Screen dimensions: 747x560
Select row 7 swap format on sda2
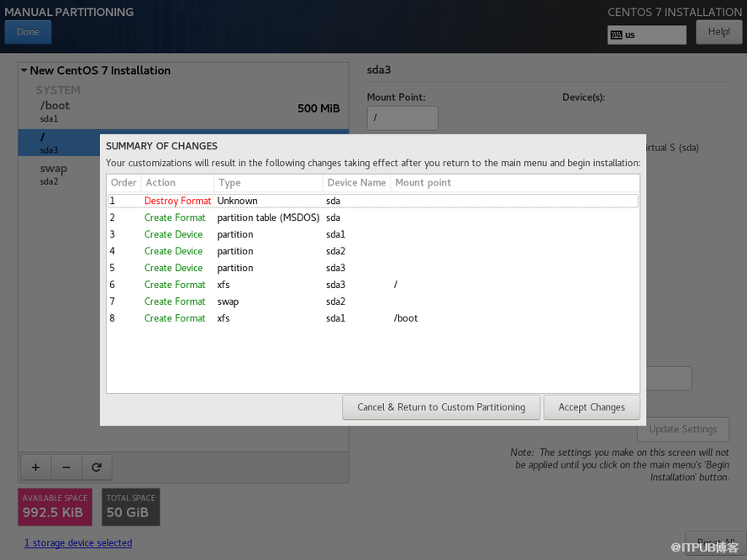(x=373, y=301)
